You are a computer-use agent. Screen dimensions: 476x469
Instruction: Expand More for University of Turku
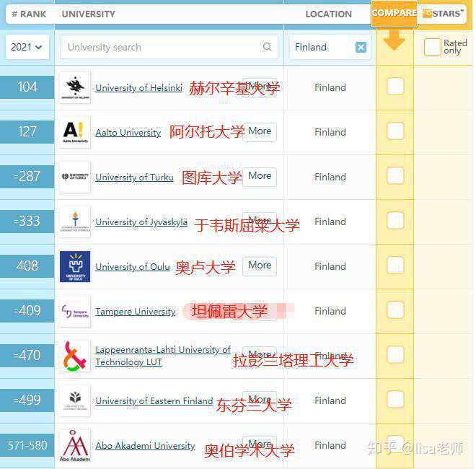click(x=260, y=176)
